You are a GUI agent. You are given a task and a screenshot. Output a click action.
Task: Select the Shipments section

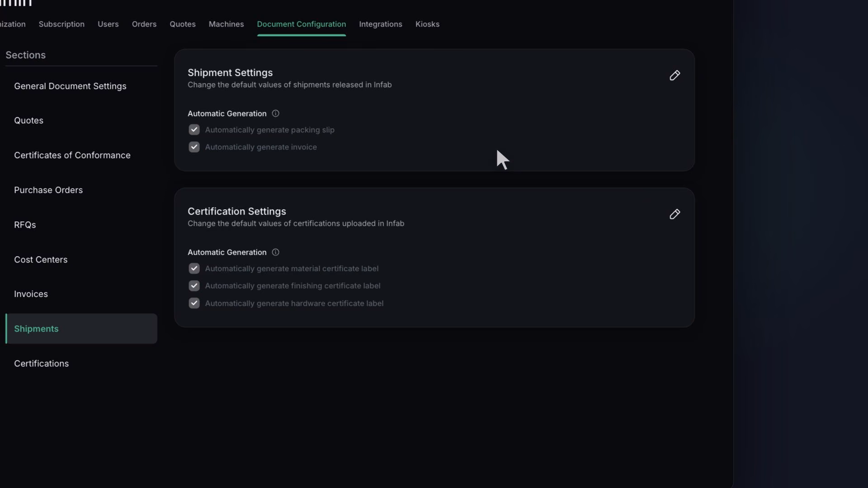pyautogui.click(x=81, y=329)
